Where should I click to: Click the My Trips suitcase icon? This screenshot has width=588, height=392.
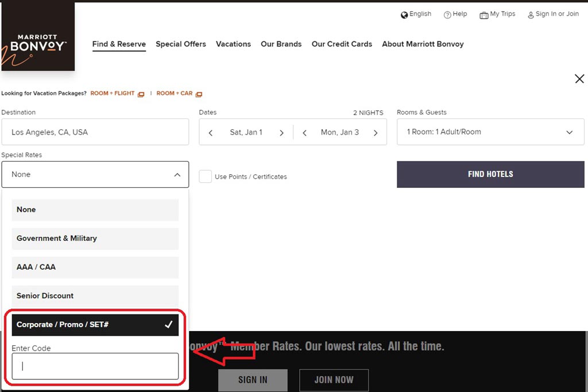[x=483, y=15]
